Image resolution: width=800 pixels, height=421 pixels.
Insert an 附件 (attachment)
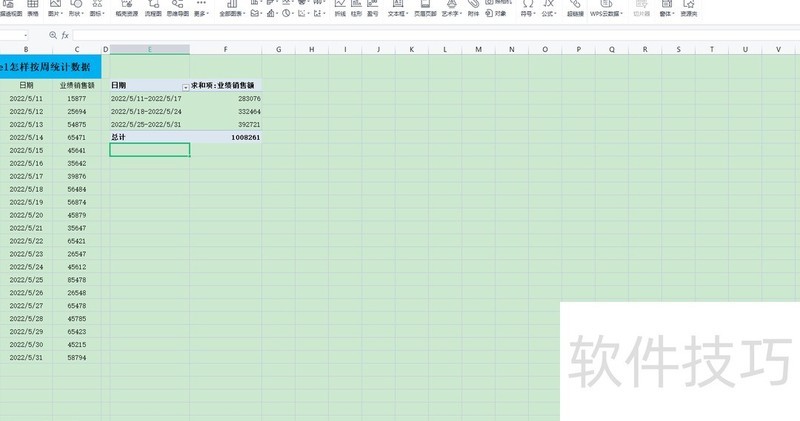pyautogui.click(x=473, y=8)
